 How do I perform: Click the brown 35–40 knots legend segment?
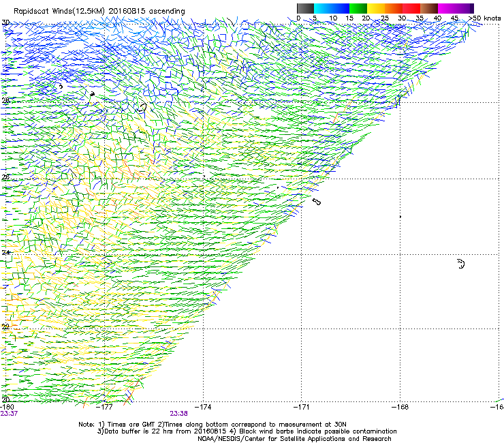click(429, 8)
